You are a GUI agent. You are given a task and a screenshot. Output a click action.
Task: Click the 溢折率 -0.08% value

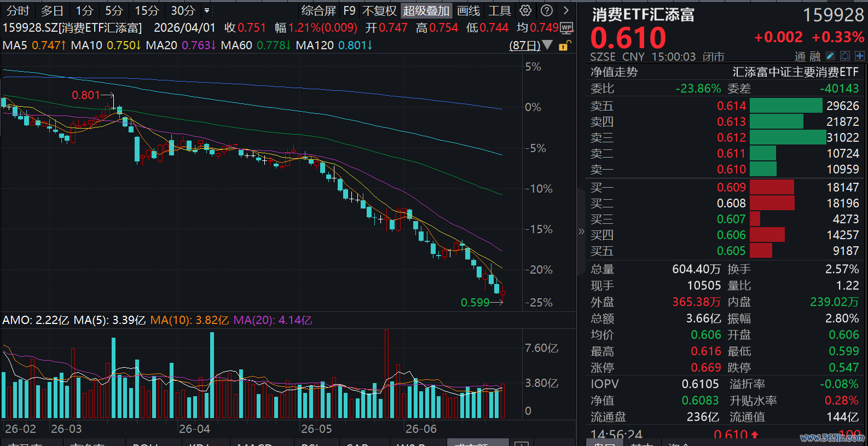[840, 384]
